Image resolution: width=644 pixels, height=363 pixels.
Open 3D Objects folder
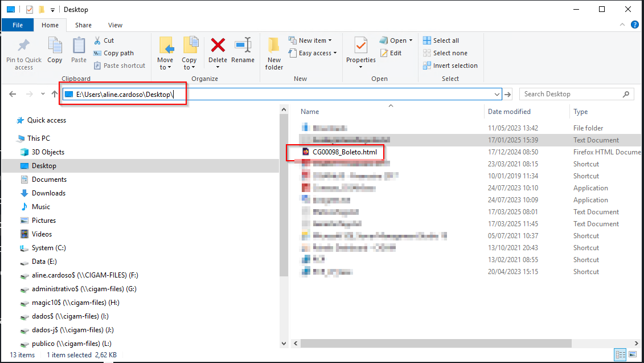coord(42,152)
